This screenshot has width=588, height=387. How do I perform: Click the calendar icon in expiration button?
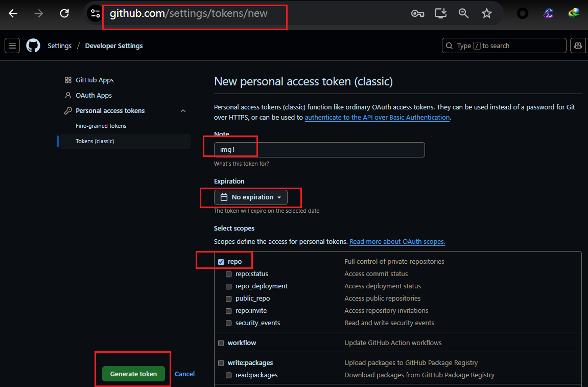pyautogui.click(x=224, y=197)
